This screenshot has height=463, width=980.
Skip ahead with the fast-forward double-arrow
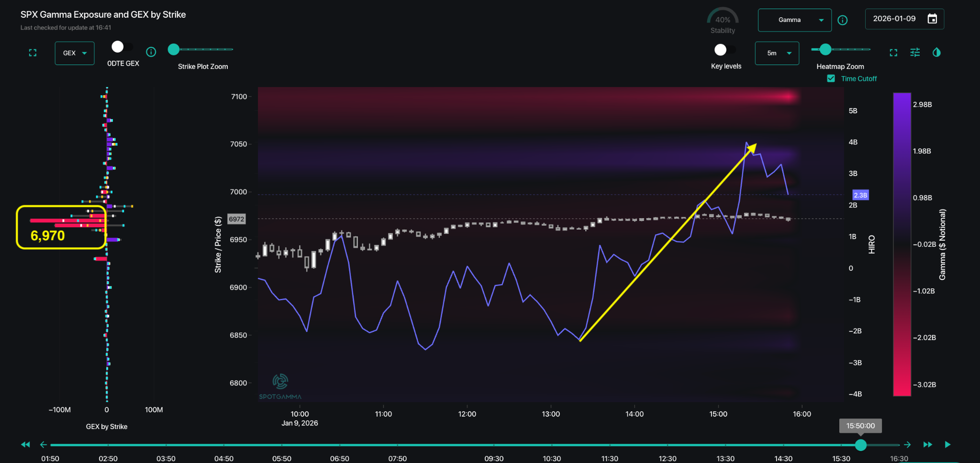coord(927,445)
